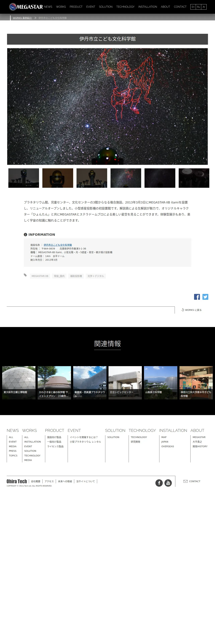Open INSTALLATION in top navigation

pos(148,7)
